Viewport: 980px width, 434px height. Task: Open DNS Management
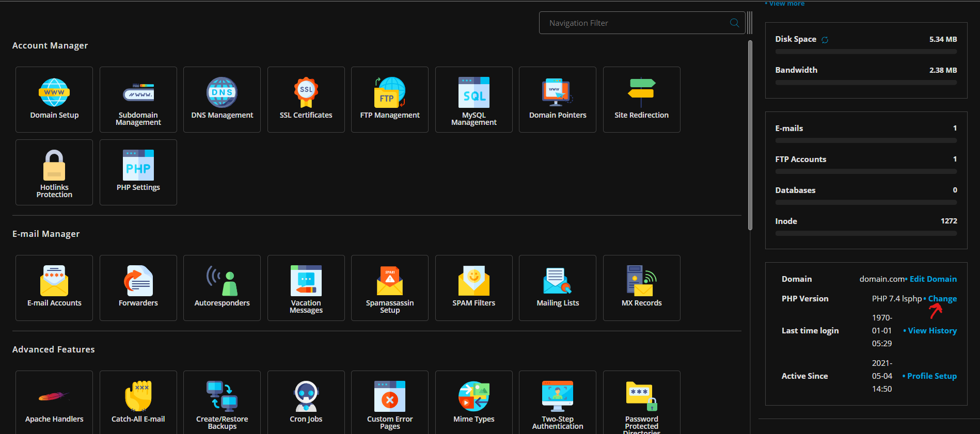click(222, 100)
